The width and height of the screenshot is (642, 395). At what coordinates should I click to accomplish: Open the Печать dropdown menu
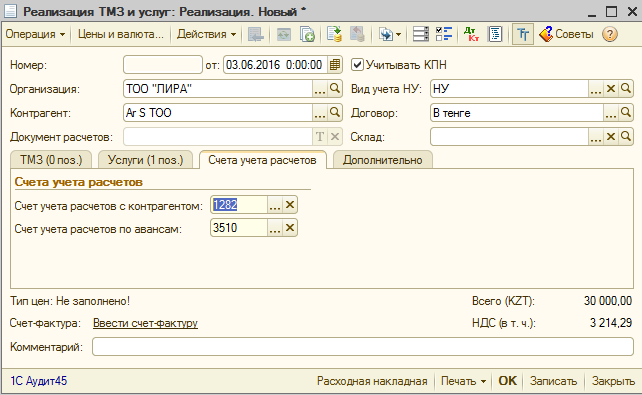tap(463, 381)
